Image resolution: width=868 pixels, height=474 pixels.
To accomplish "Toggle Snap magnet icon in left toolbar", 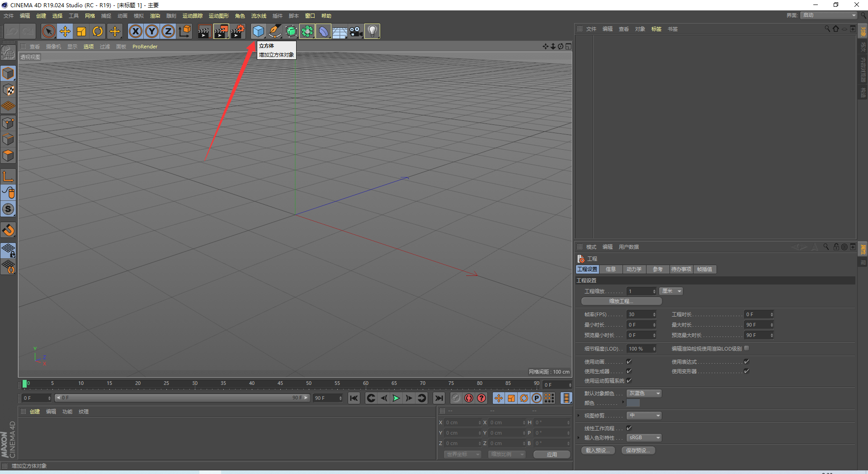I will pos(8,230).
